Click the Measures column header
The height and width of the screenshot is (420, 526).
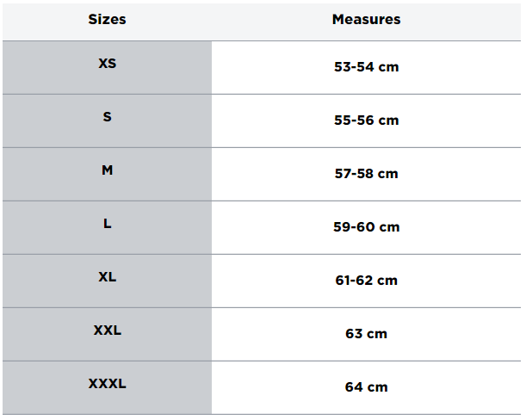tap(366, 20)
